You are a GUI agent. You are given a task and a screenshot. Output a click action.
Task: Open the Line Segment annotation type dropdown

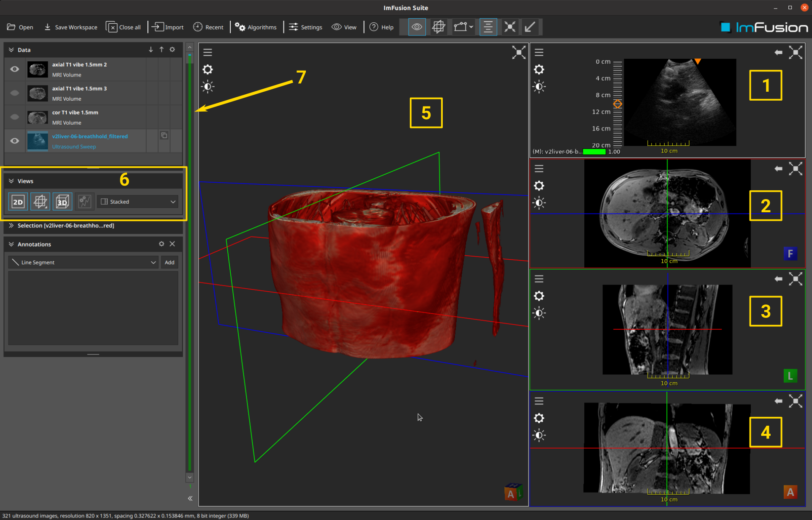tap(83, 263)
